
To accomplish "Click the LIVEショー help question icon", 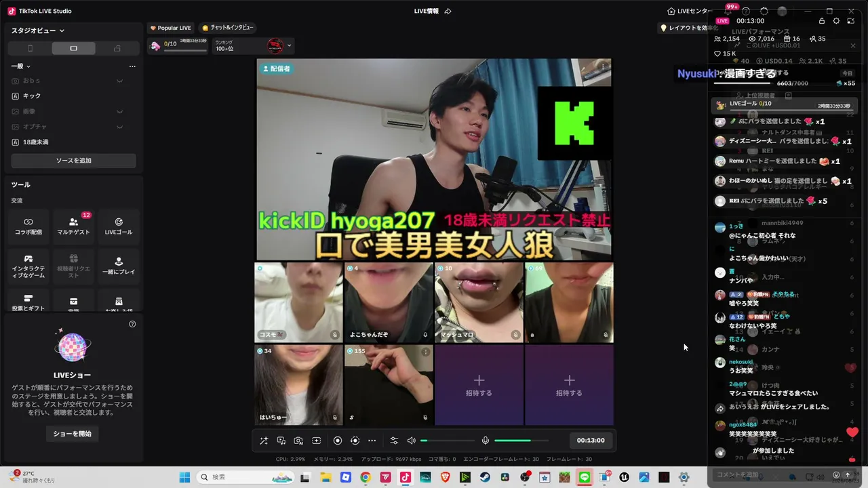I will point(132,324).
